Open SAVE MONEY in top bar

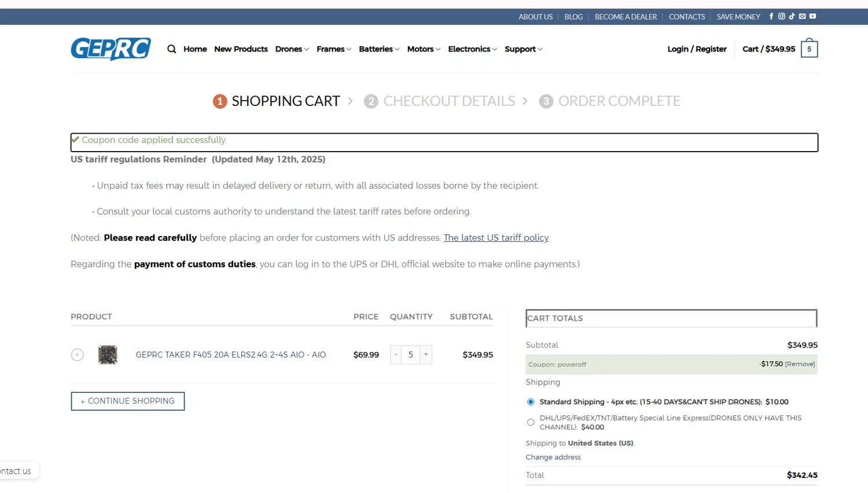(738, 17)
